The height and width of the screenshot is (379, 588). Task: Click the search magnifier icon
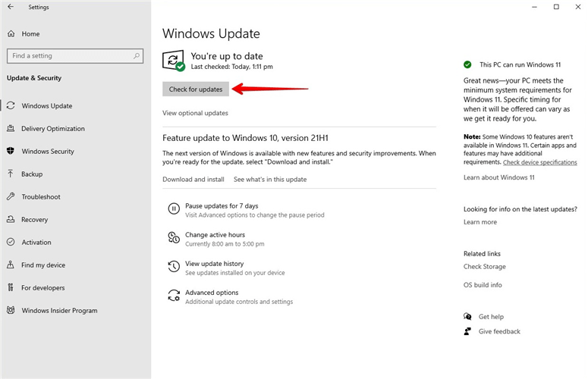click(x=137, y=56)
